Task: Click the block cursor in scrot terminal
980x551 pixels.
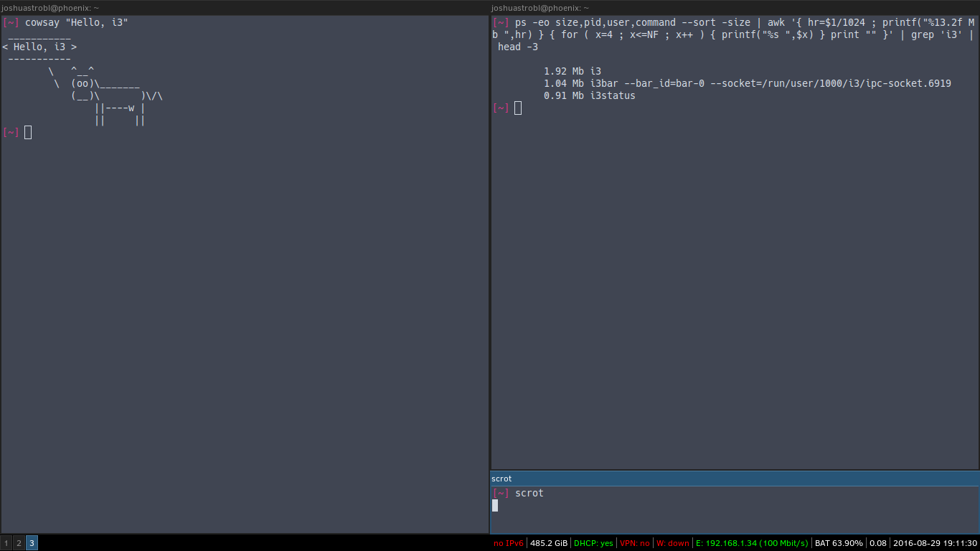Action: (495, 505)
